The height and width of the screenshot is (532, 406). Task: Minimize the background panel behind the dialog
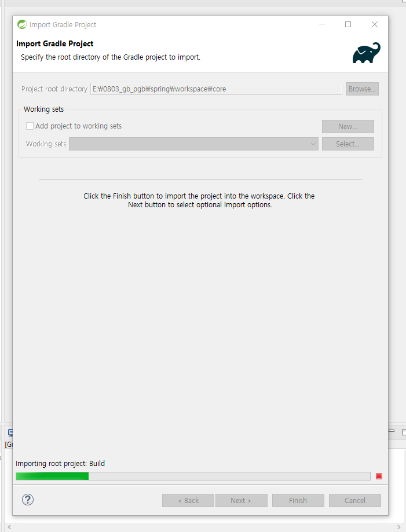[x=392, y=431]
